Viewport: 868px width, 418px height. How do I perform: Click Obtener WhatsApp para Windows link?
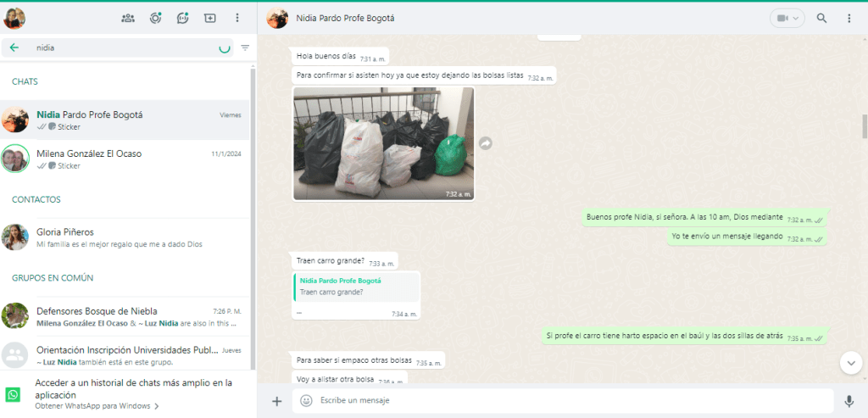coord(97,406)
